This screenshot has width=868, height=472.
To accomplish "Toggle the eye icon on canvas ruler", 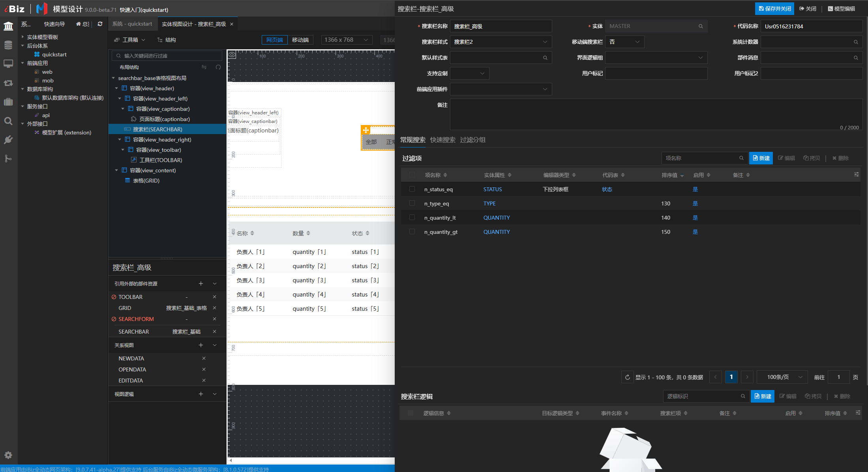I will 232,55.
